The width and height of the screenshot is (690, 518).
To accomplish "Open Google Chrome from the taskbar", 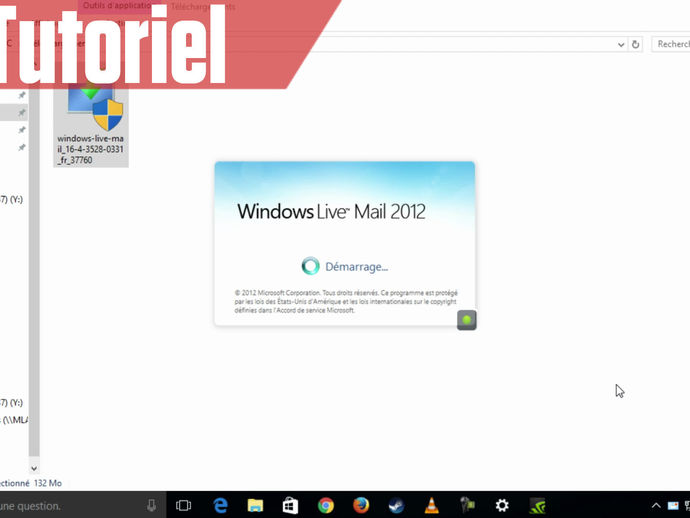I will (326, 505).
